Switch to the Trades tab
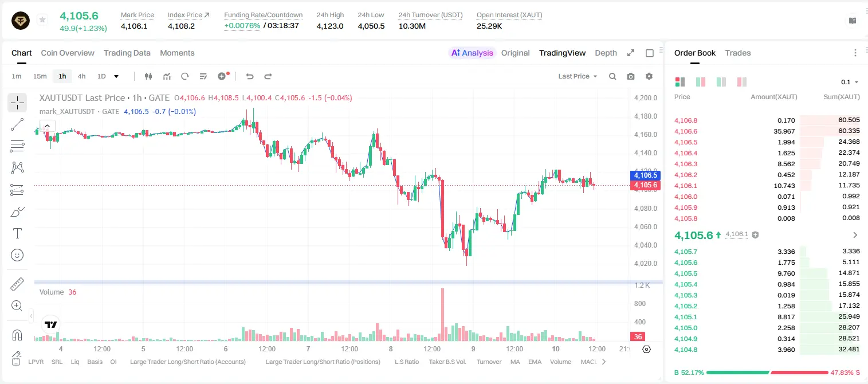Screen dimensions: 868x384 738,53
